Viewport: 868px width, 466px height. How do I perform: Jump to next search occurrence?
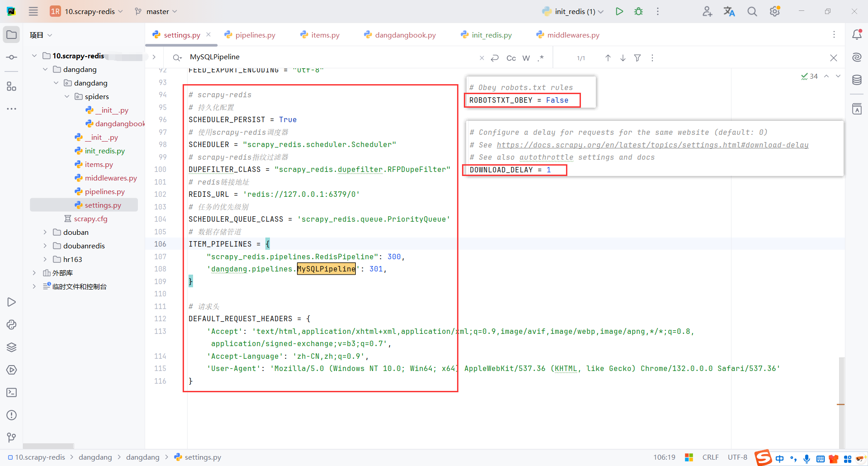point(623,58)
